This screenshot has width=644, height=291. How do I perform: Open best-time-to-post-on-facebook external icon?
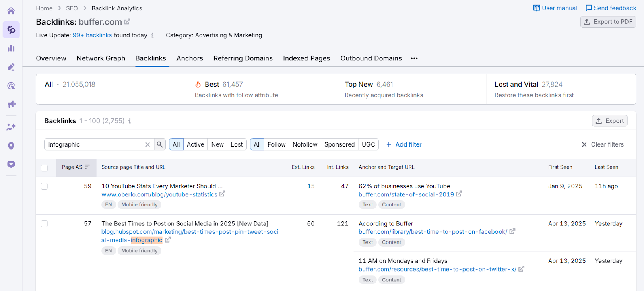click(x=512, y=231)
